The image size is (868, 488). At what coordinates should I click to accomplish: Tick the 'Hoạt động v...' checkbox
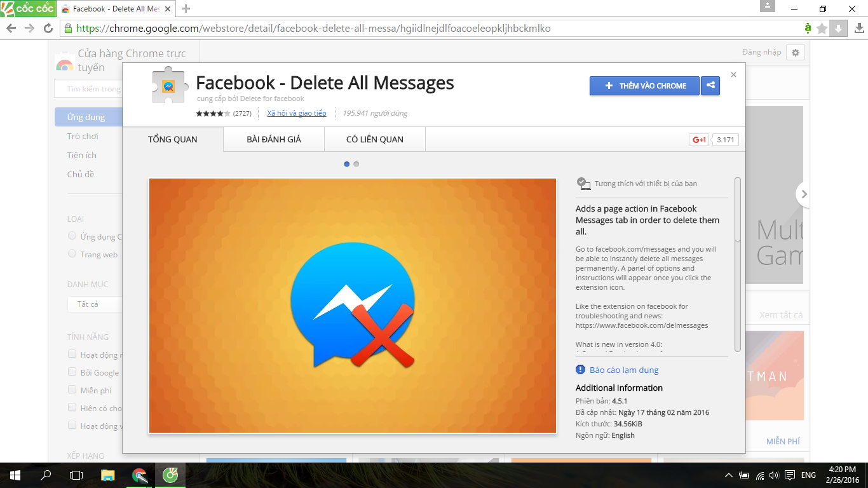point(72,426)
